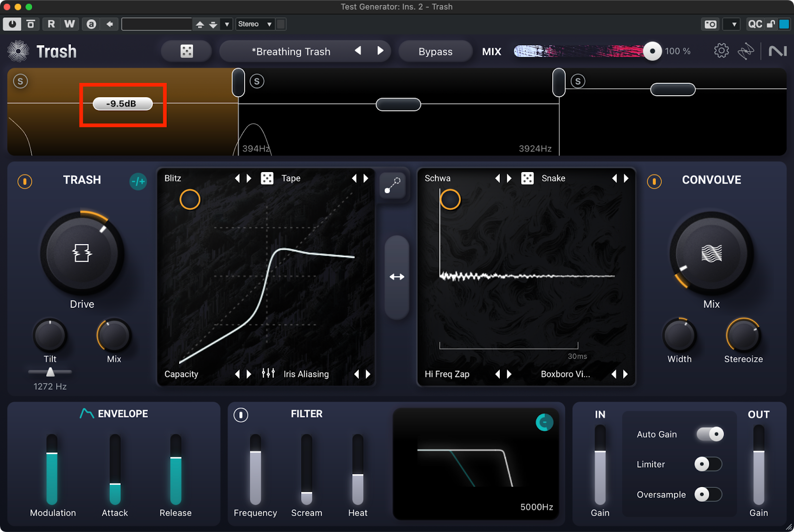Randomize the Schwa/Snake convolve module dice
The width and height of the screenshot is (794, 532).
(527, 178)
